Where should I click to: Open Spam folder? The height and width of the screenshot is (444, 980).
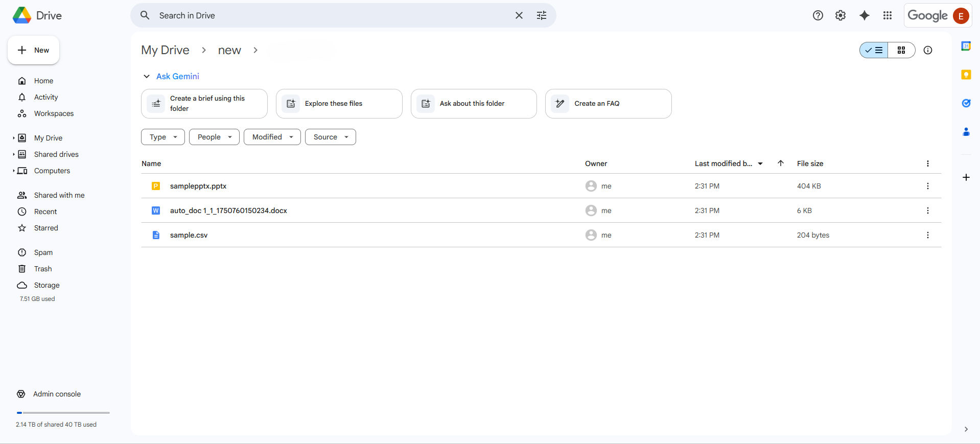(43, 252)
